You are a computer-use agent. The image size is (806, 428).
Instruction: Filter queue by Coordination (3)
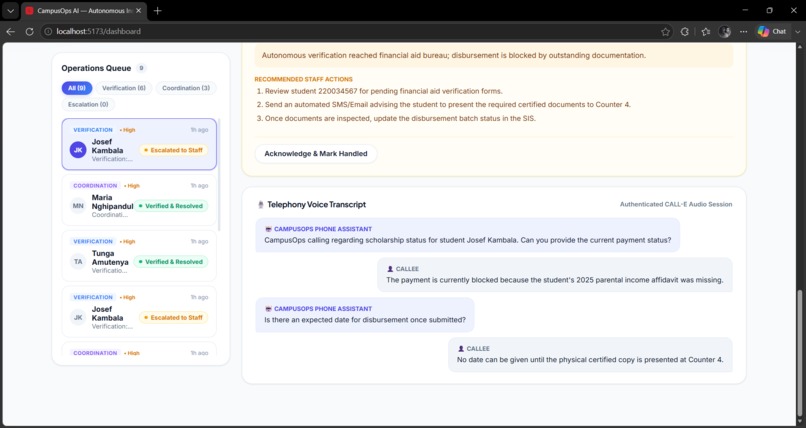pos(186,88)
